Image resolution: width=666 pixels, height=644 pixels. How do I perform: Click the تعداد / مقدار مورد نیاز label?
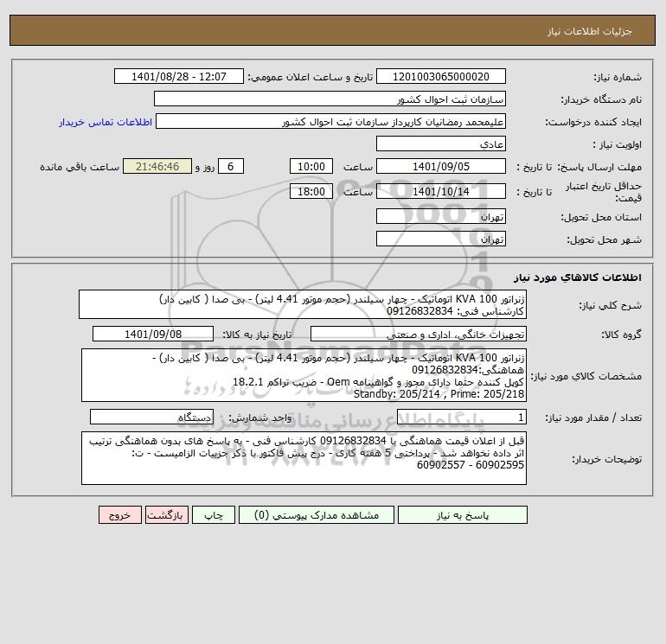point(593,418)
